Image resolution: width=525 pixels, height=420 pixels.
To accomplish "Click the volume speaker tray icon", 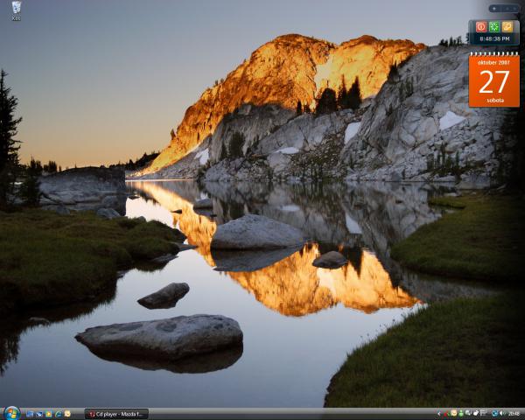I will point(502,413).
